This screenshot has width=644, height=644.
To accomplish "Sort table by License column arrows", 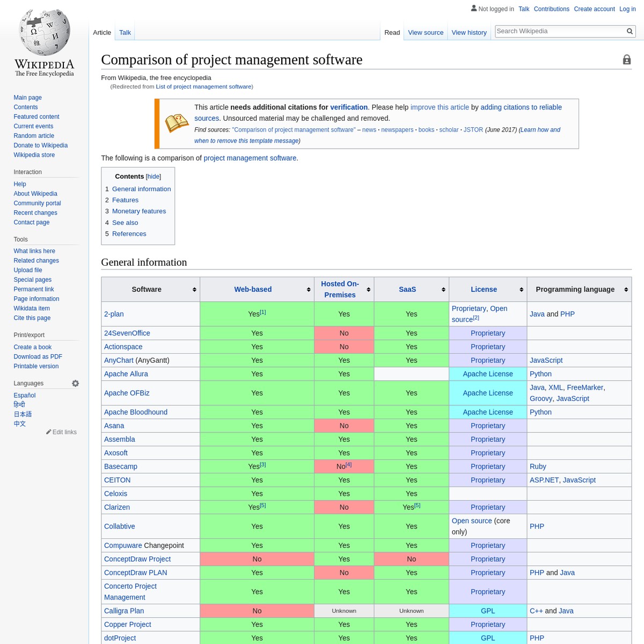I will (521, 289).
